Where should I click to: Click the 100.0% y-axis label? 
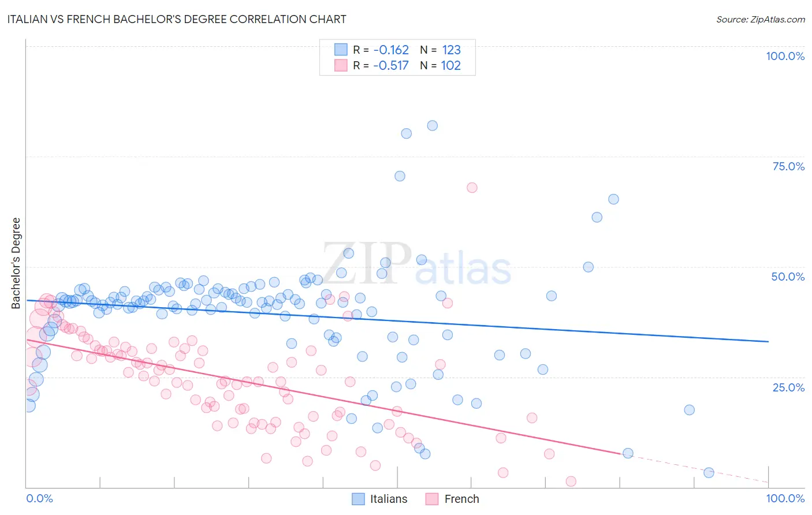point(785,56)
